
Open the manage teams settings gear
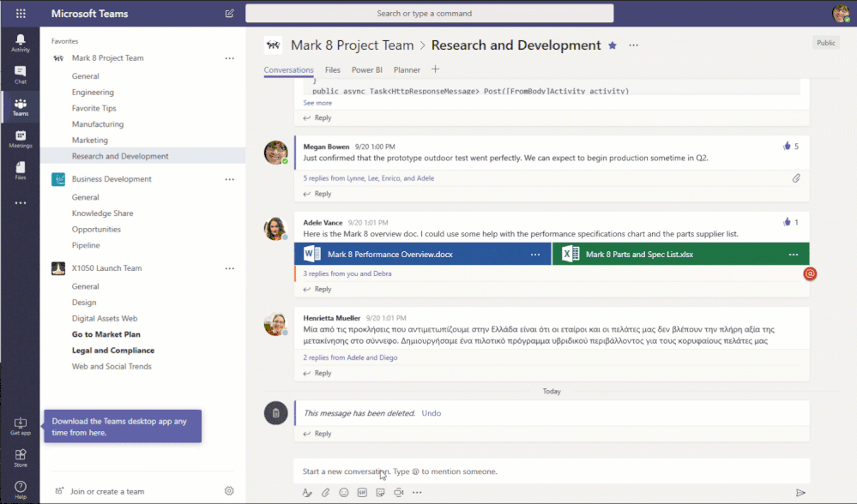229,491
